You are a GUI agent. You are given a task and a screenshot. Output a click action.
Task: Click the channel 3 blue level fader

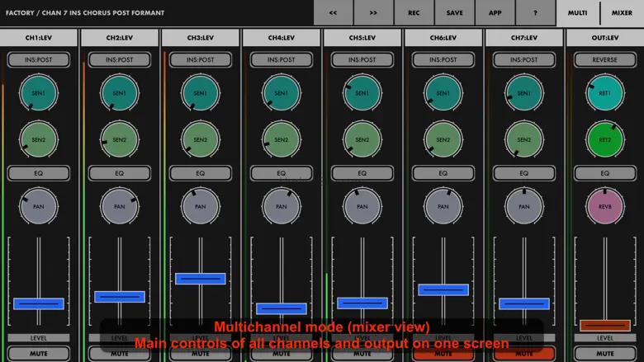201,279
